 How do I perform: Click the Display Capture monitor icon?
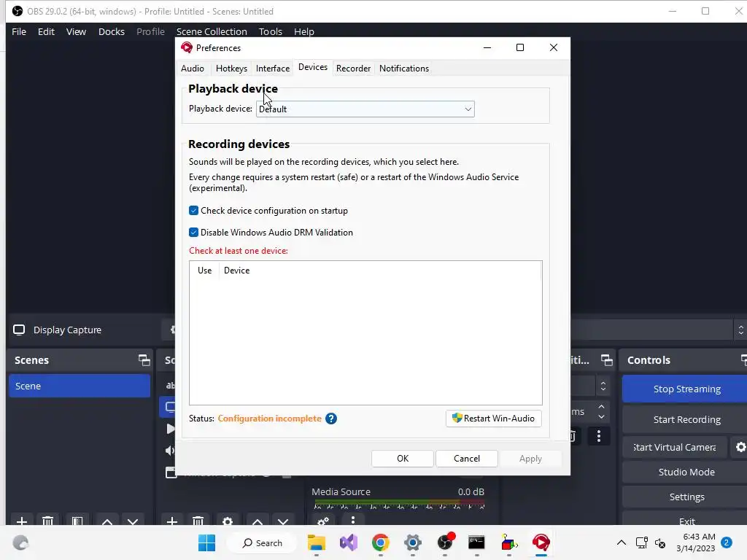click(19, 330)
